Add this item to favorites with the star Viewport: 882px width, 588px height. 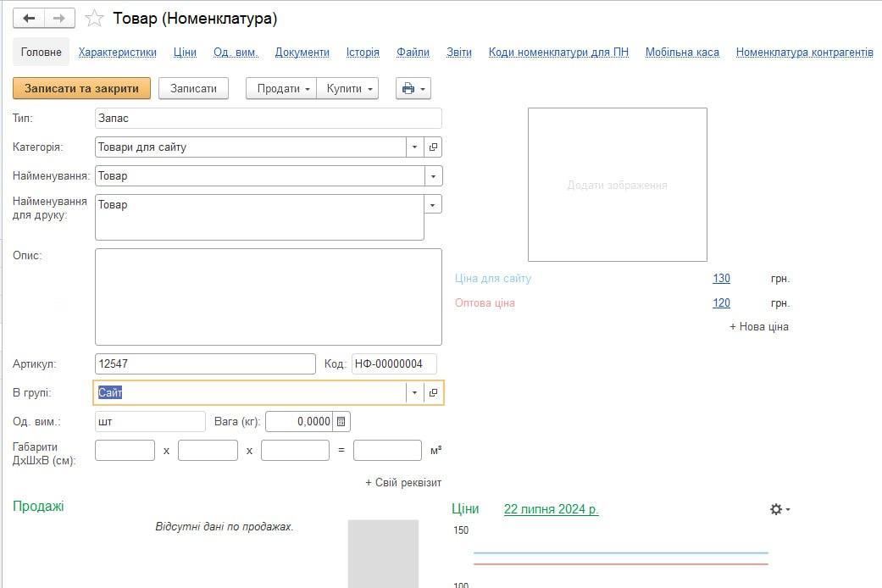click(94, 19)
